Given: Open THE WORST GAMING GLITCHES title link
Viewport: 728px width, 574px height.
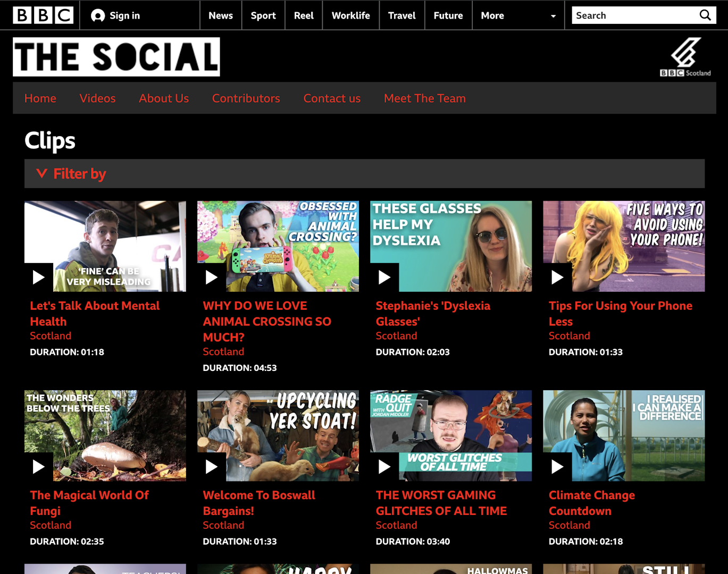Looking at the screenshot, I should tap(441, 503).
